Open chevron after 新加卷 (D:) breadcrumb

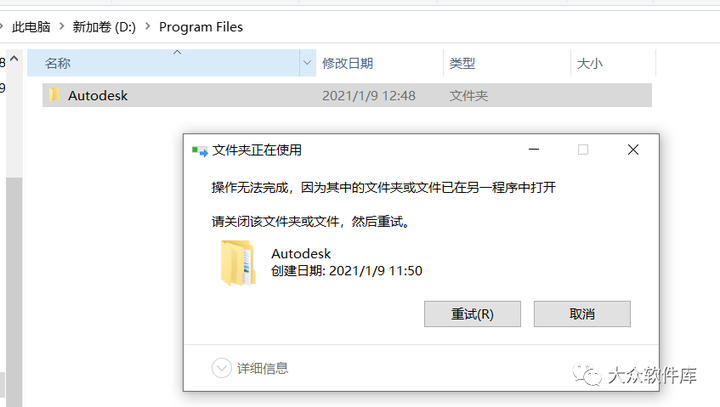147,27
